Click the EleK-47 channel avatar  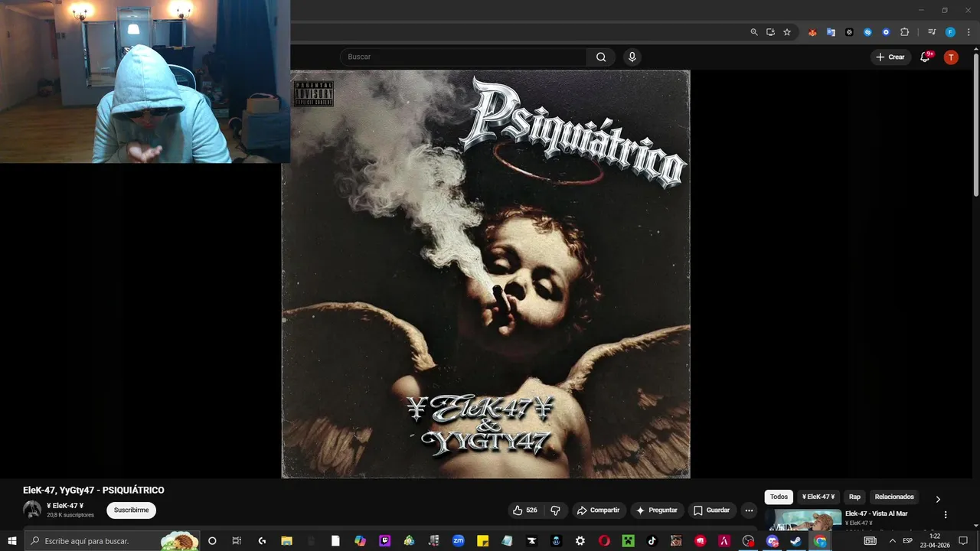tap(32, 510)
